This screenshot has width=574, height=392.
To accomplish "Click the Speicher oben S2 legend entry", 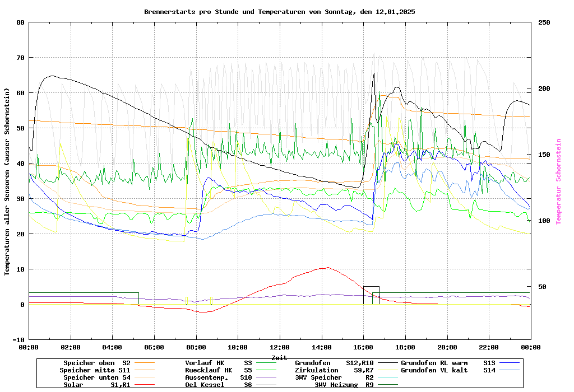I will click(x=96, y=363).
